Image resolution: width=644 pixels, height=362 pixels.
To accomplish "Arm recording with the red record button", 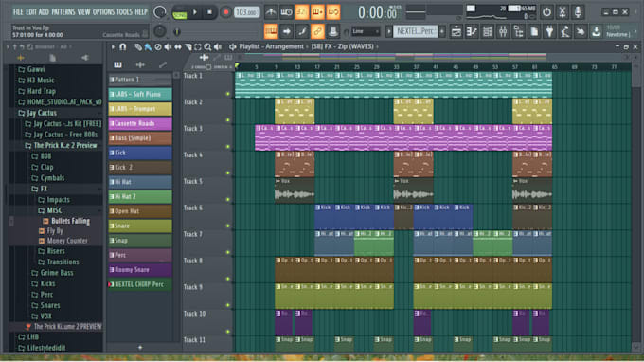I will click(x=225, y=12).
